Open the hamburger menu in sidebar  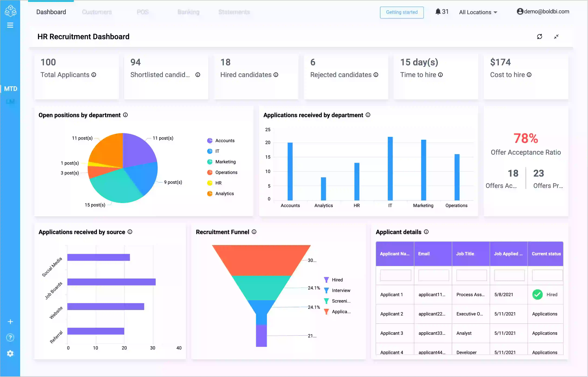(x=10, y=25)
